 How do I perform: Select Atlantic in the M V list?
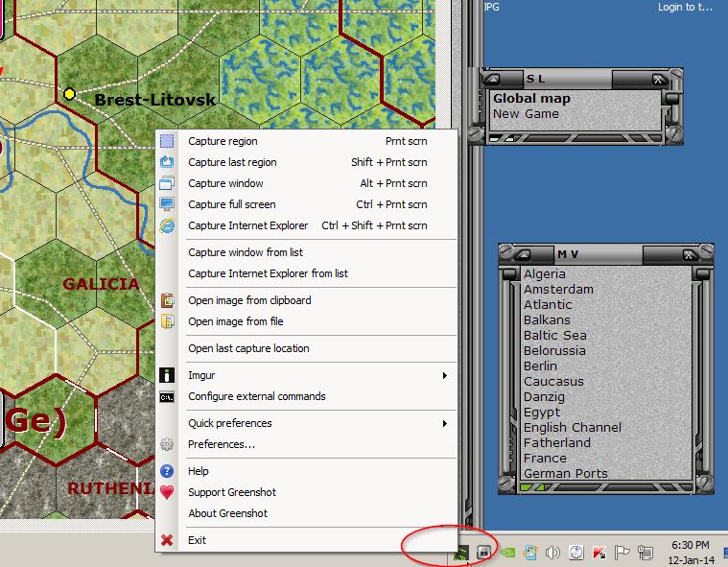[548, 305]
